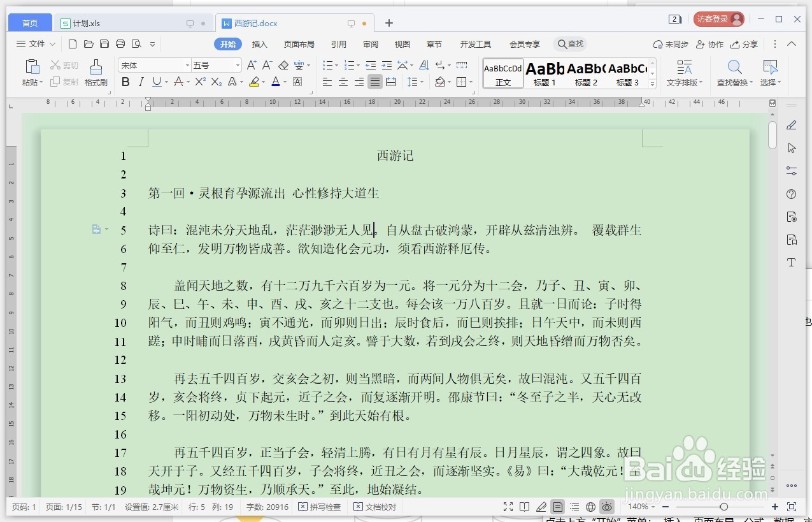Apply the 标题 1 heading style
The height and width of the screenshot is (522, 812).
click(545, 73)
